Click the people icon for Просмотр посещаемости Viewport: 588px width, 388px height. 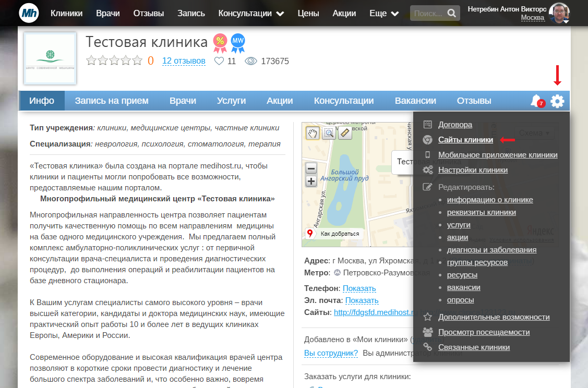point(427,332)
